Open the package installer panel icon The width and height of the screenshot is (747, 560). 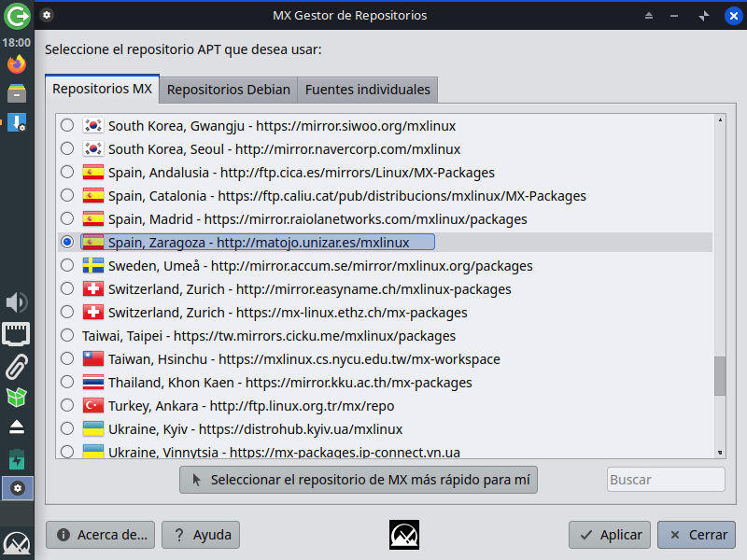click(17, 122)
